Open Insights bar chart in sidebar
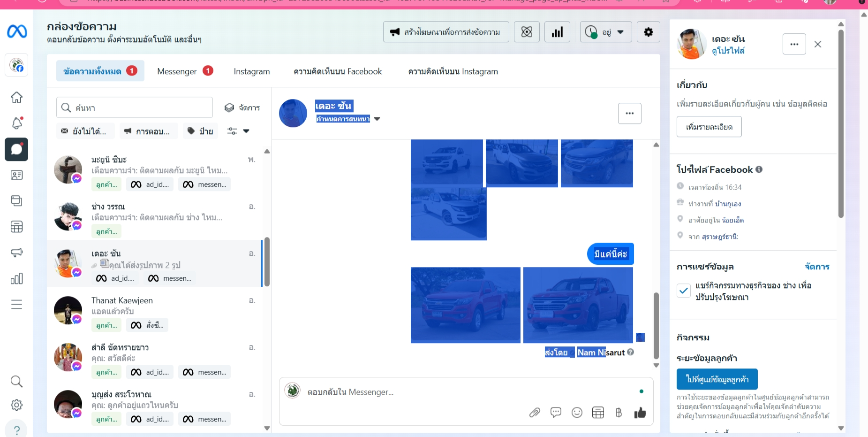868x437 pixels. [16, 278]
